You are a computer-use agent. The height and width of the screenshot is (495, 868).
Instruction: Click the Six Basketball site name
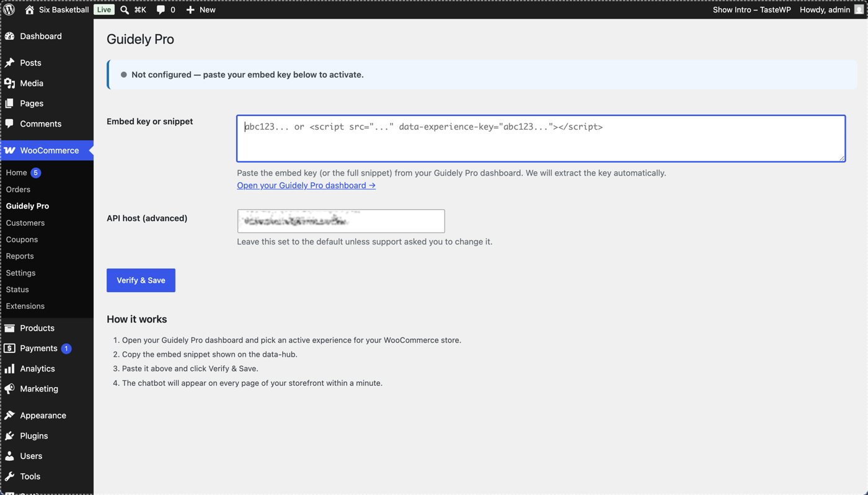click(x=64, y=9)
